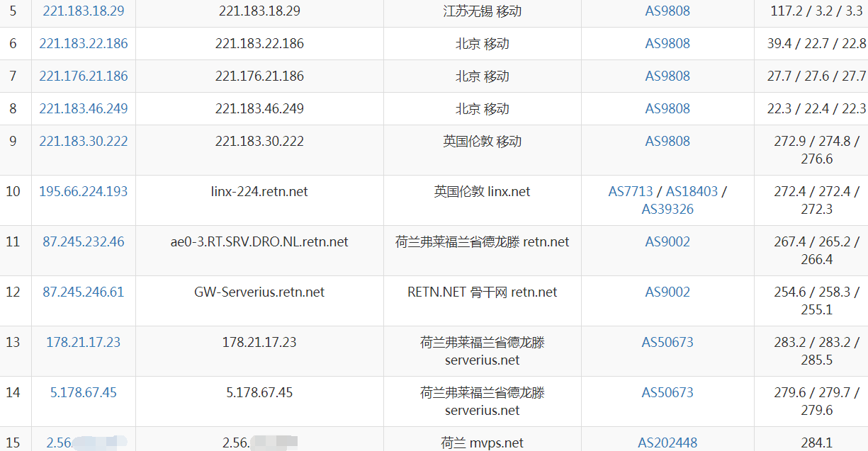868x451 pixels.
Task: Select latency 267.4 / 265.2 / 266.4
Action: (x=816, y=251)
